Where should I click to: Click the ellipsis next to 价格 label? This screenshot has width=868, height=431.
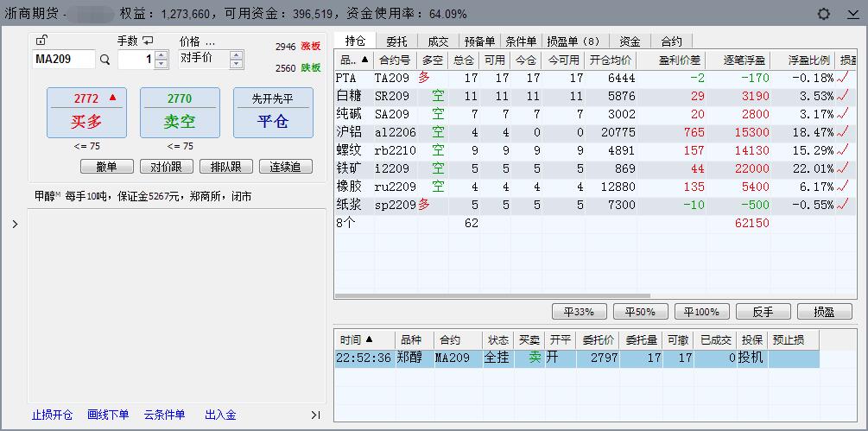pos(210,41)
